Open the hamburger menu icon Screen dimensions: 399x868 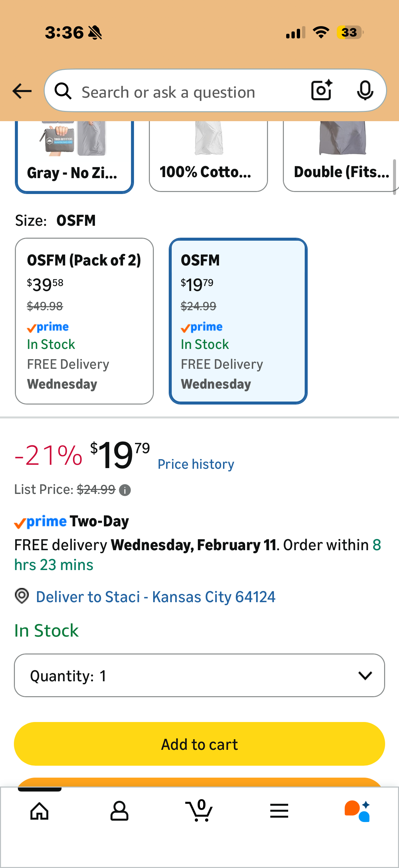[x=279, y=811]
